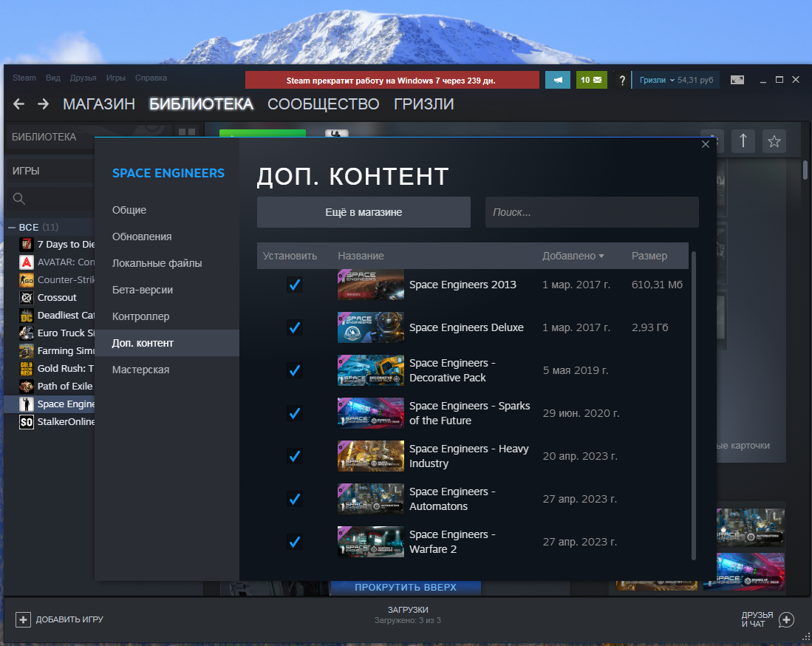
Task: Click the favorite star icon
Action: pyautogui.click(x=774, y=140)
